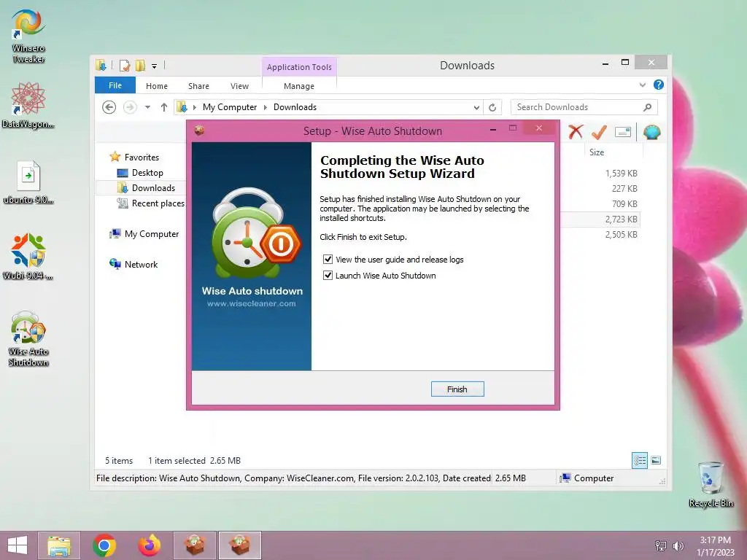Switch to details view icon in status bar
The height and width of the screenshot is (560, 747).
pos(639,460)
